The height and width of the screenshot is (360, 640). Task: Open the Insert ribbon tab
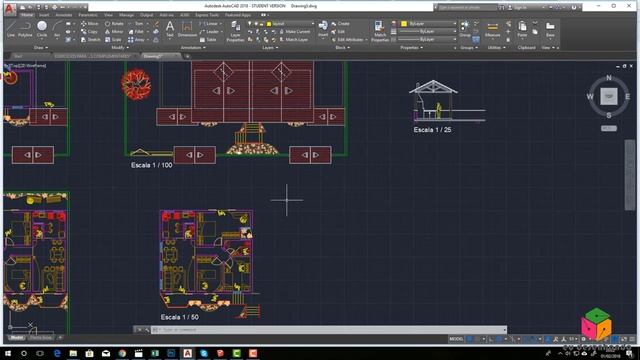click(x=44, y=15)
